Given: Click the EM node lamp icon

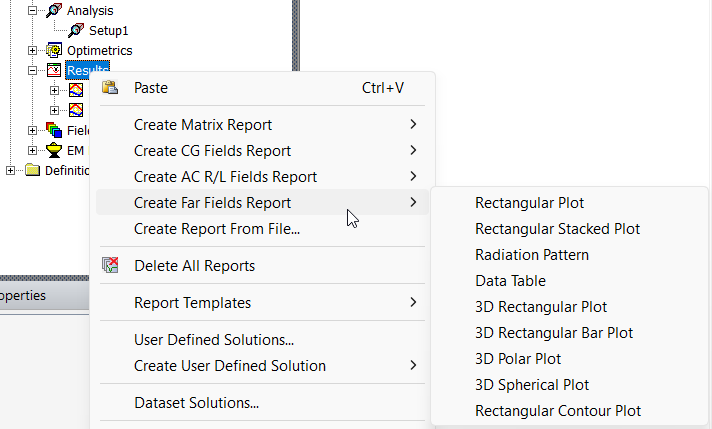Looking at the screenshot, I should (x=54, y=150).
